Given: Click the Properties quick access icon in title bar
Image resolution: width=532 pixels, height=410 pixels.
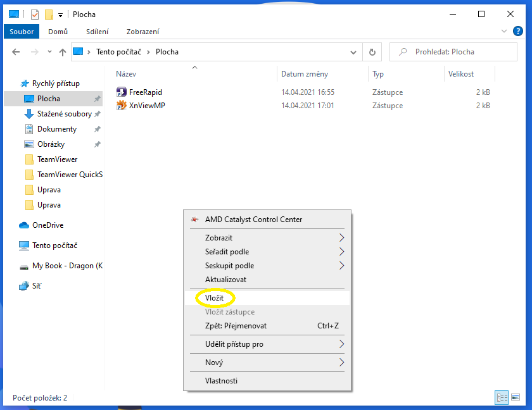Looking at the screenshot, I should pos(35,15).
